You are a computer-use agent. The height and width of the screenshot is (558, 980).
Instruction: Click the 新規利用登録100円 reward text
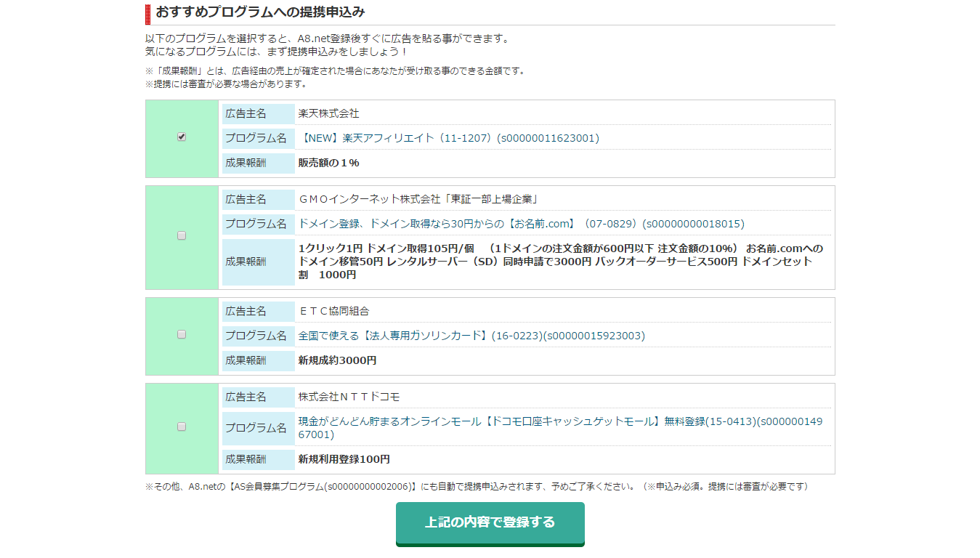click(344, 459)
